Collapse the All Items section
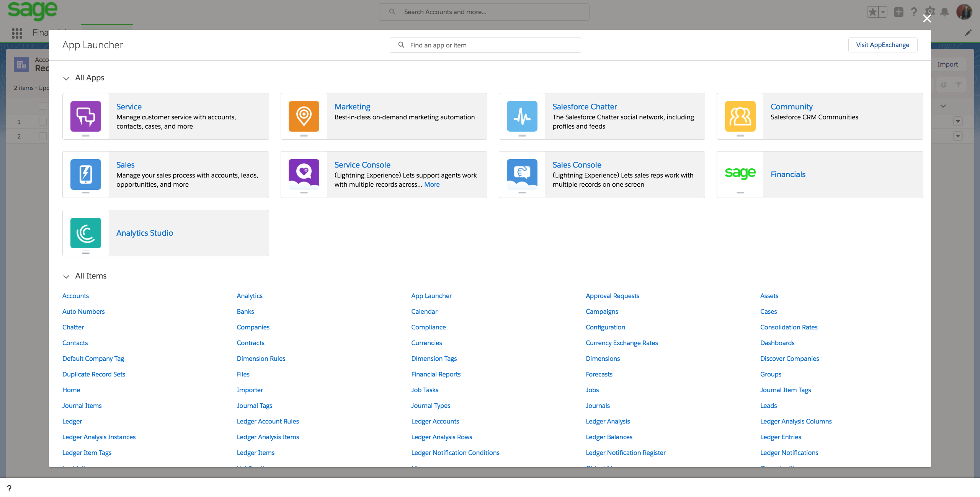The width and height of the screenshot is (980, 497). click(x=66, y=277)
